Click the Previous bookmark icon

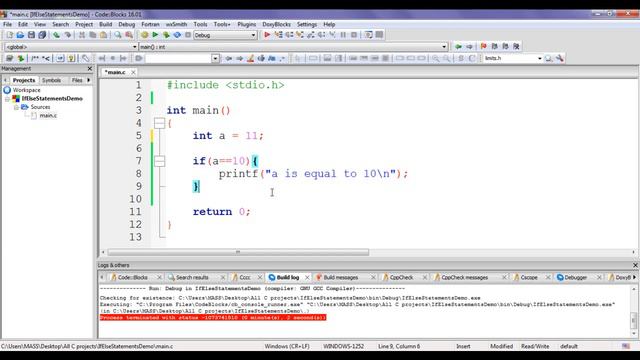click(495, 47)
